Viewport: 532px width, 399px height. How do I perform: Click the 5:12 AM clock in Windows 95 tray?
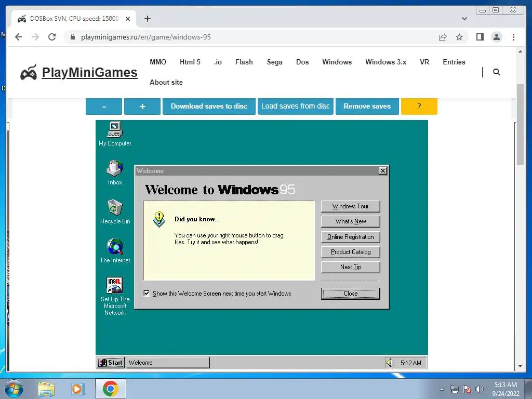click(x=410, y=363)
